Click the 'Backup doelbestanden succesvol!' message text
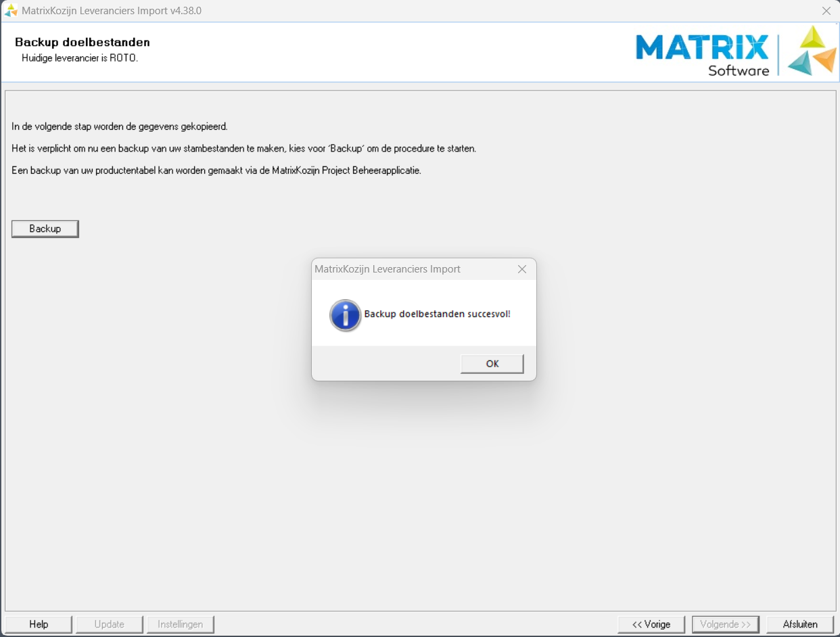Screen dimensions: 840x637 pyautogui.click(x=437, y=314)
